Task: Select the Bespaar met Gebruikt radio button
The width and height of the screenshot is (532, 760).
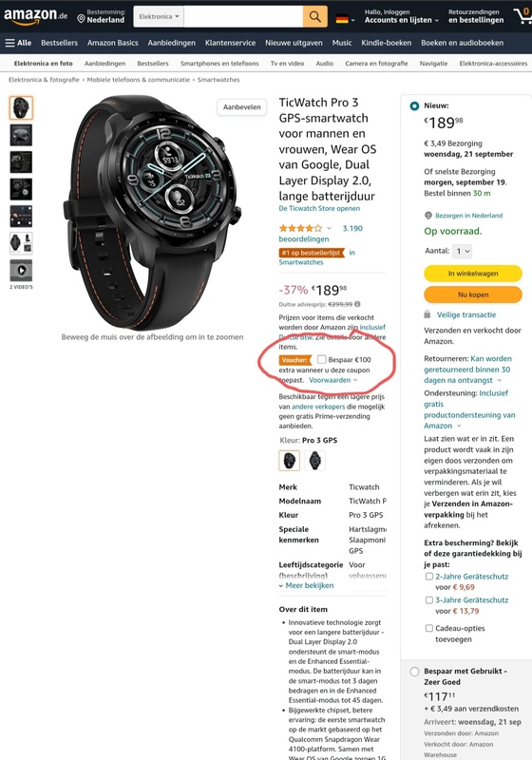Action: pyautogui.click(x=414, y=672)
